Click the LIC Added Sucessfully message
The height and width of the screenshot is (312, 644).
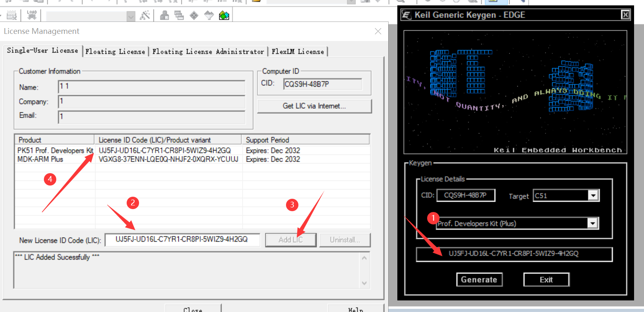pos(57,257)
